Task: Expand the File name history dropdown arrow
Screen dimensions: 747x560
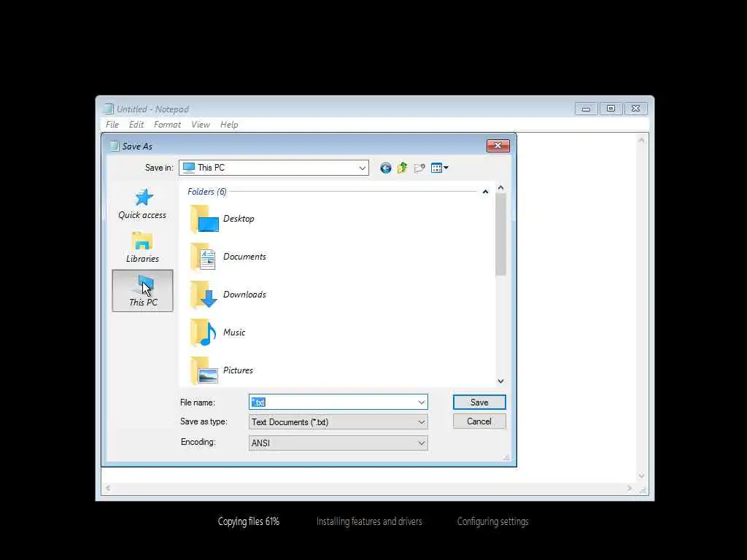Action: pyautogui.click(x=422, y=402)
